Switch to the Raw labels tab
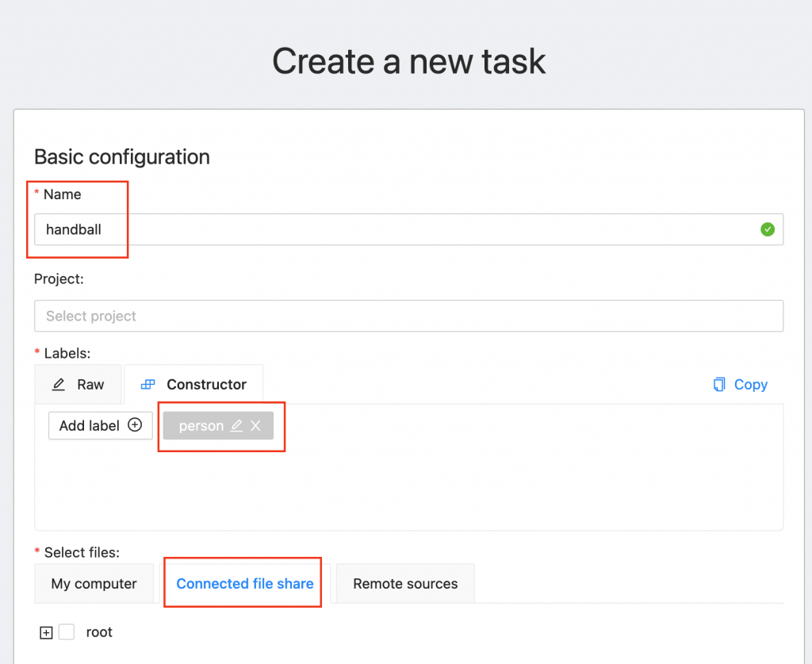 point(78,384)
